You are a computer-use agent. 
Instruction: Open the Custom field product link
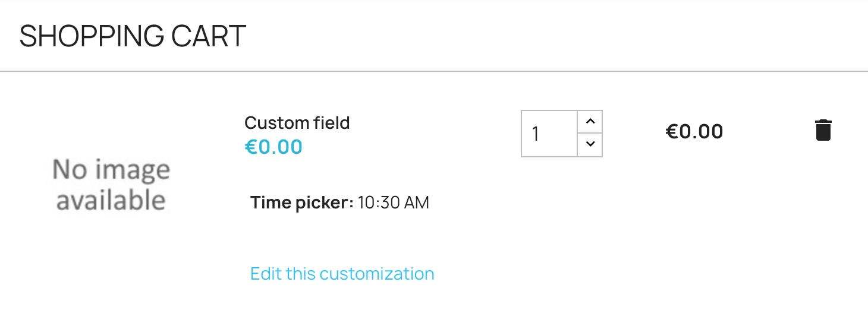(297, 123)
